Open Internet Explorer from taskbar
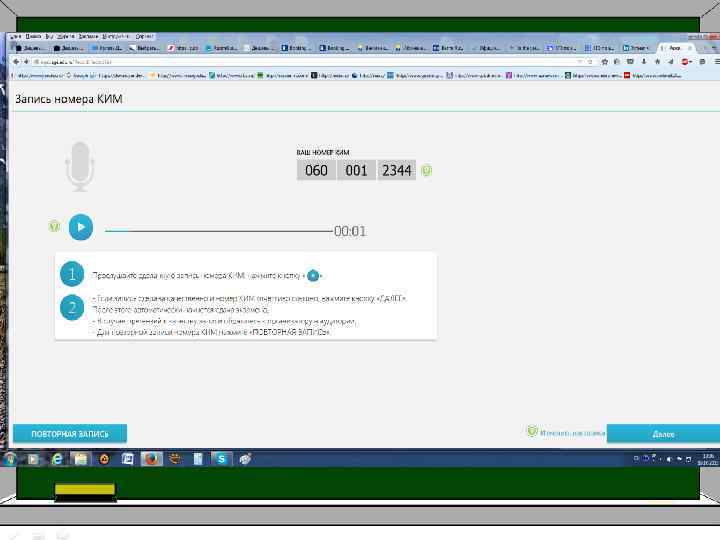 click(x=57, y=459)
